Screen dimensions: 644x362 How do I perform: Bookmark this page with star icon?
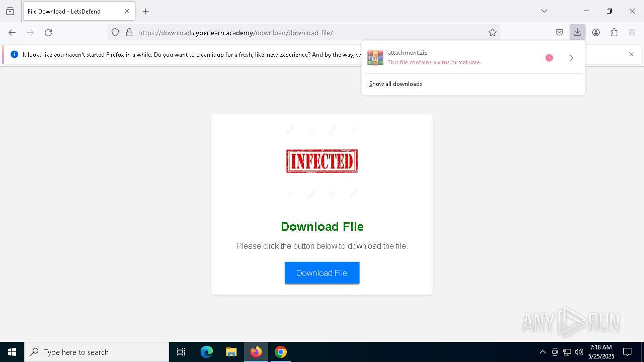[x=493, y=33]
